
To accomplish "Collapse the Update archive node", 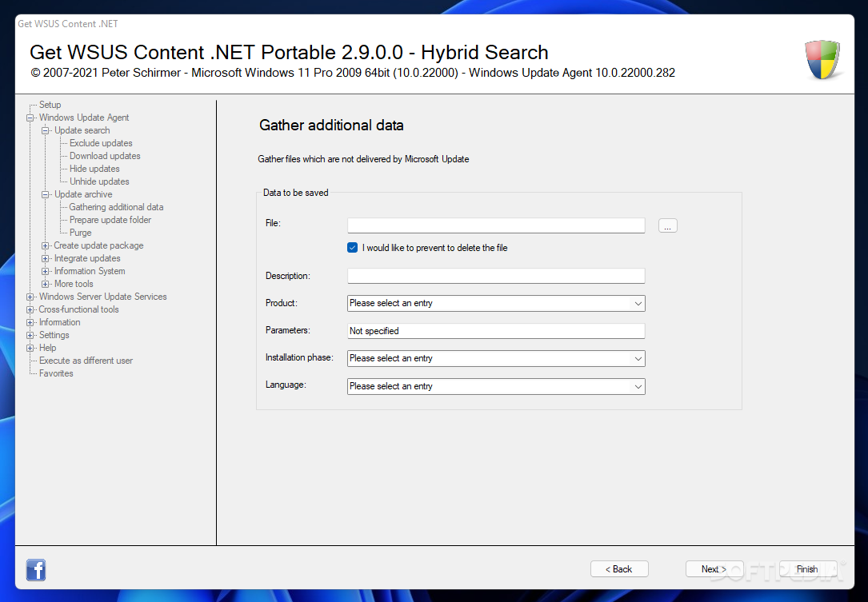I will coord(46,195).
